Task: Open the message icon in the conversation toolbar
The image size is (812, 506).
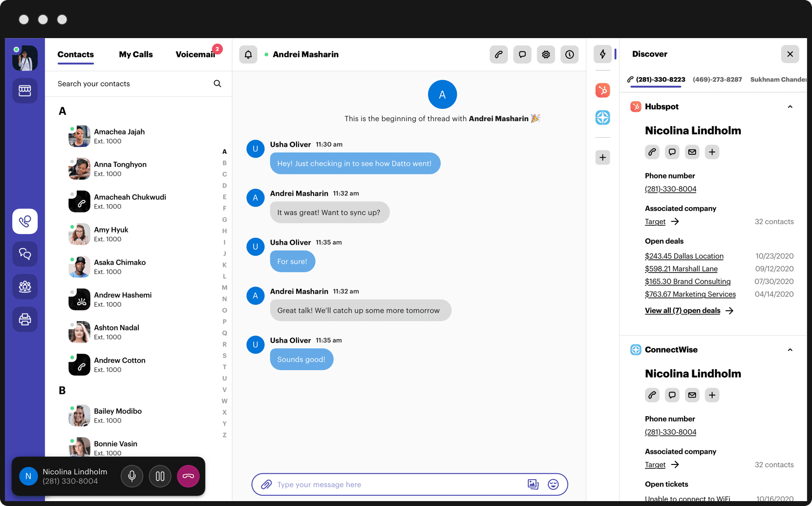Action: 522,54
